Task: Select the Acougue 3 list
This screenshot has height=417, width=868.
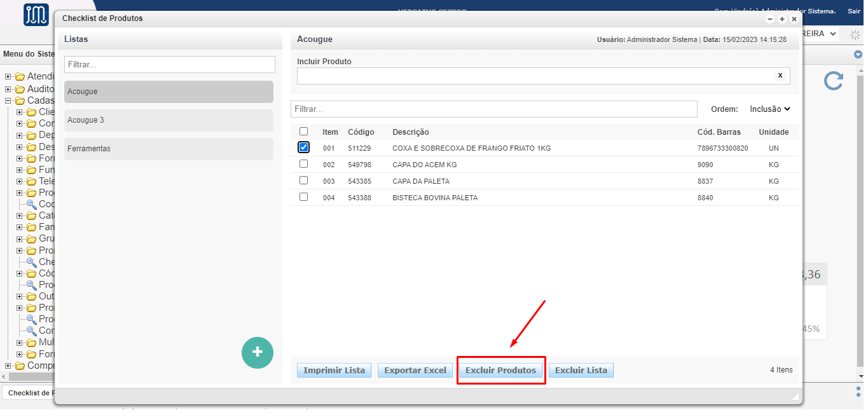Action: coord(169,120)
